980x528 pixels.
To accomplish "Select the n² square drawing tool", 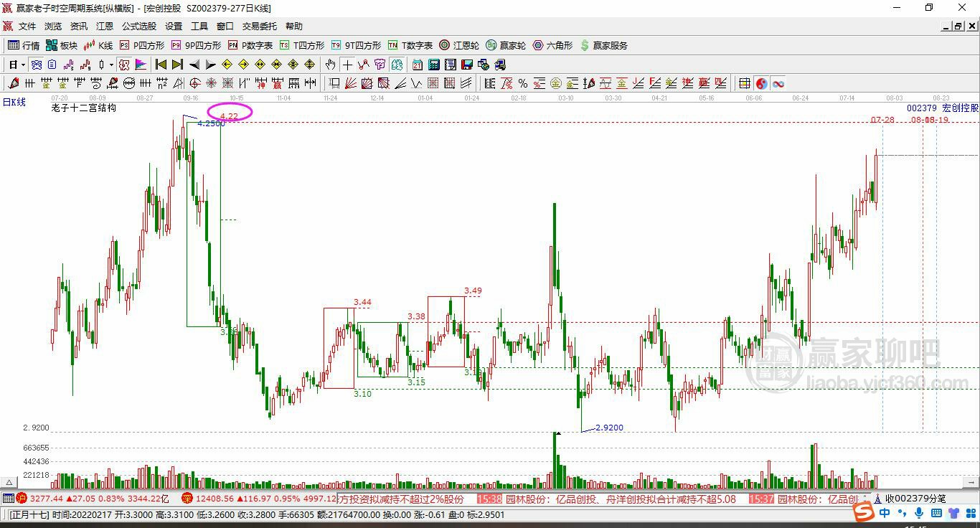I will [162, 83].
